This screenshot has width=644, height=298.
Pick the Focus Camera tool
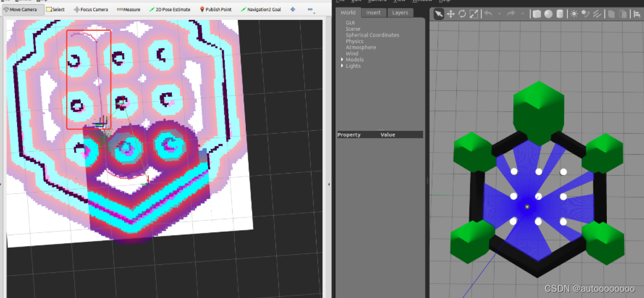click(91, 10)
